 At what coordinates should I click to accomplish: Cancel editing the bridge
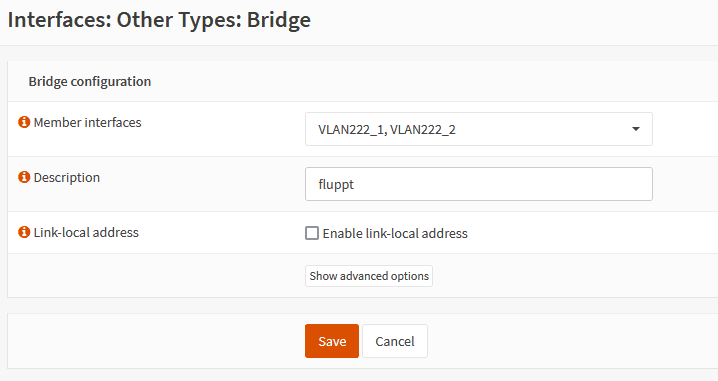coord(395,341)
